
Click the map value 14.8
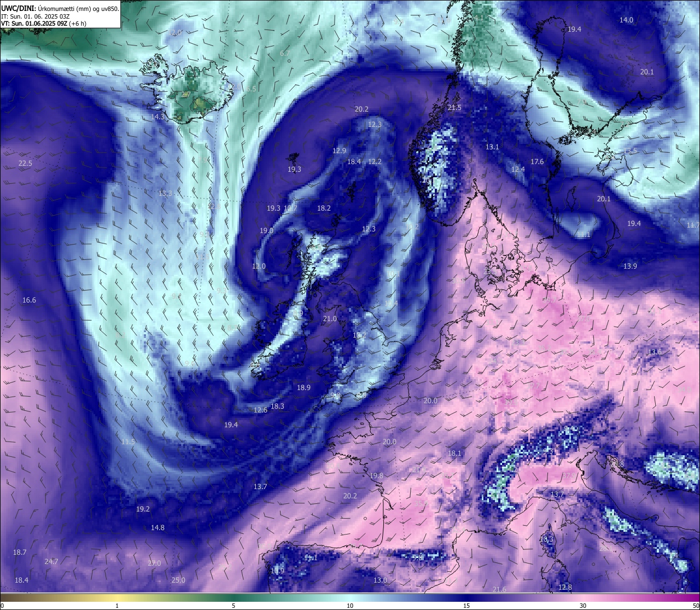[157, 528]
